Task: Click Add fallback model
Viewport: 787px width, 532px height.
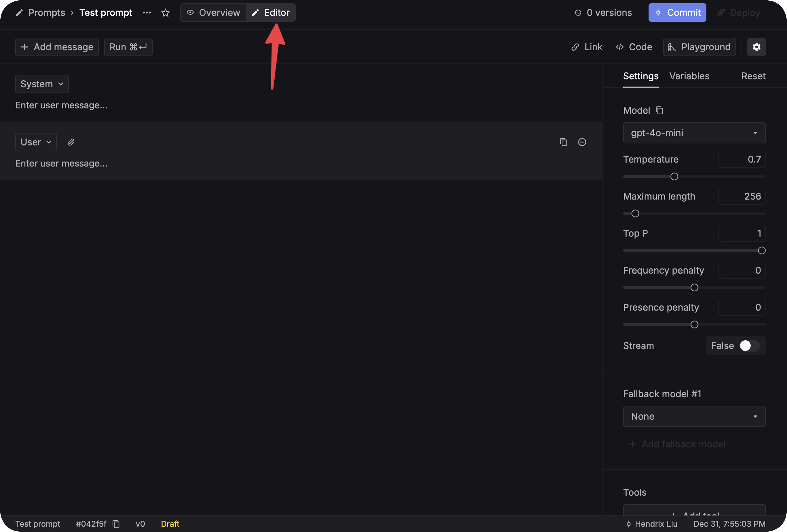Action: point(677,444)
